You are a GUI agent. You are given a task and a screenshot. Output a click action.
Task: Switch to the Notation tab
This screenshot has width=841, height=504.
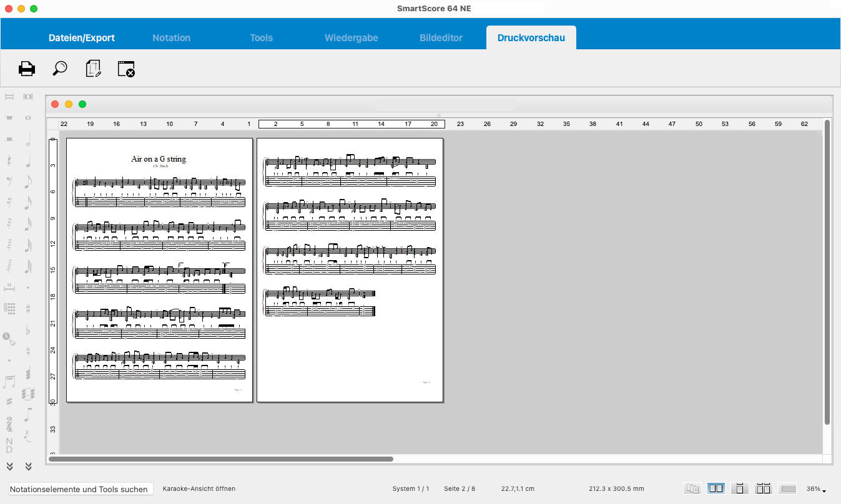point(171,37)
